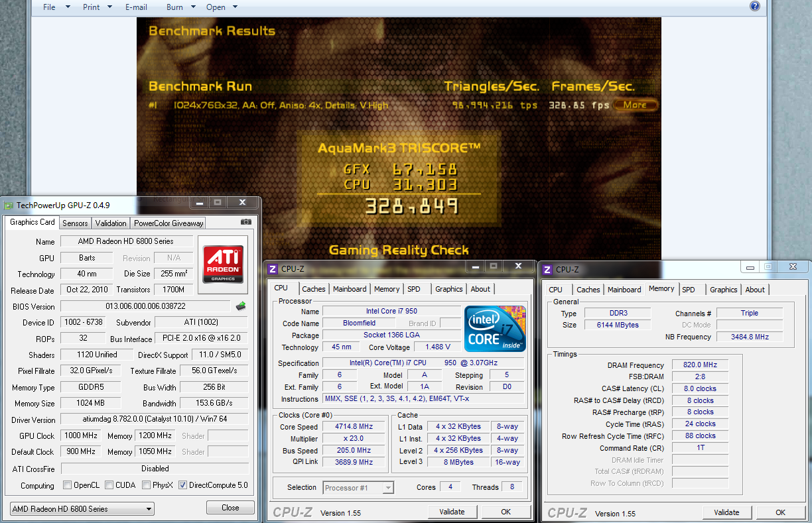Click the Intel Core i7 logo
Screen dimensions: 812x523
click(495, 328)
